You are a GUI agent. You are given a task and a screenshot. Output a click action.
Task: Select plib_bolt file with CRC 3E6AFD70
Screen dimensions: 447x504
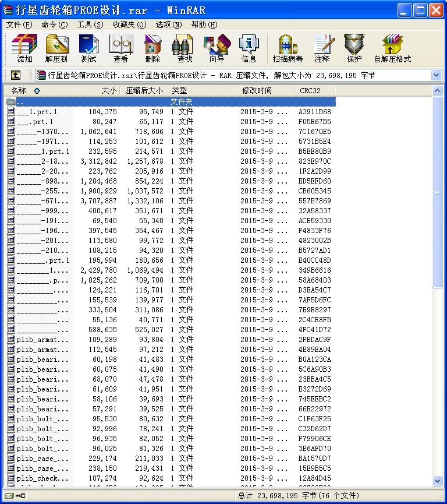coord(171,449)
